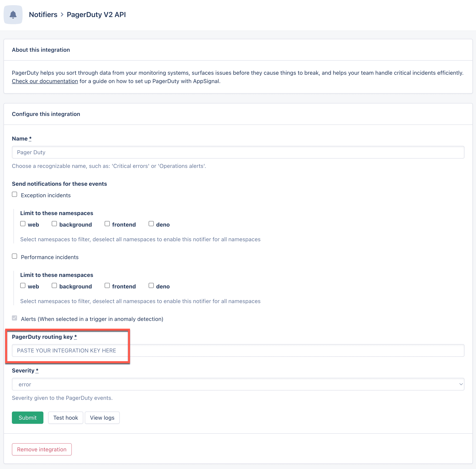This screenshot has width=476, height=469.
Task: Check deno namespace under Exception incidents
Action: click(151, 224)
